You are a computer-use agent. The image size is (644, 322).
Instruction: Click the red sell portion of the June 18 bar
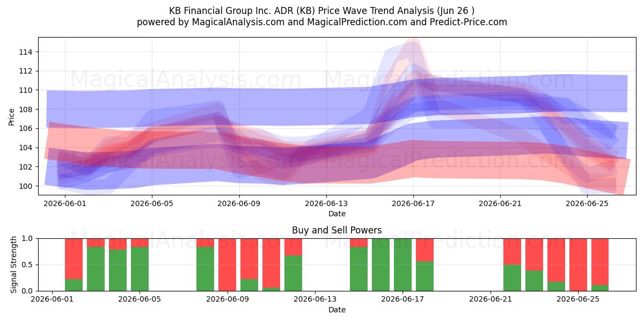(425, 250)
